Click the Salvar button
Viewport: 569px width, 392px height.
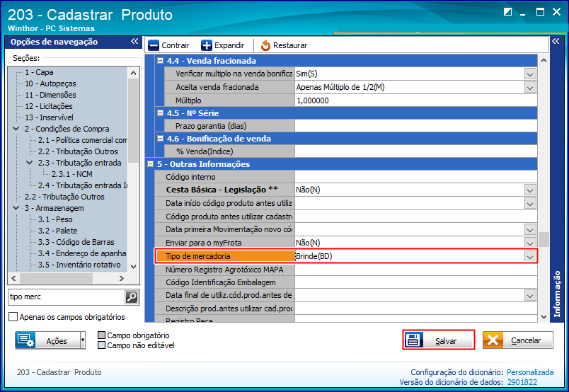[x=439, y=340]
